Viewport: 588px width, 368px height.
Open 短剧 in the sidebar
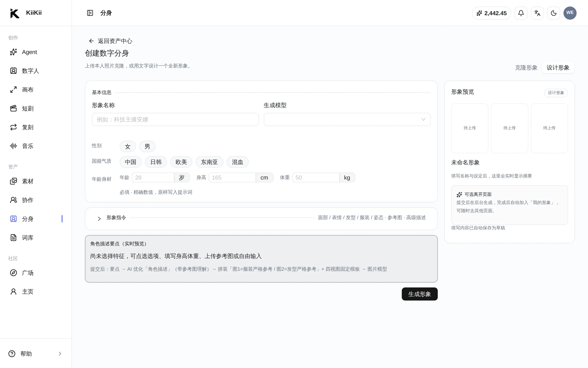(x=36, y=108)
